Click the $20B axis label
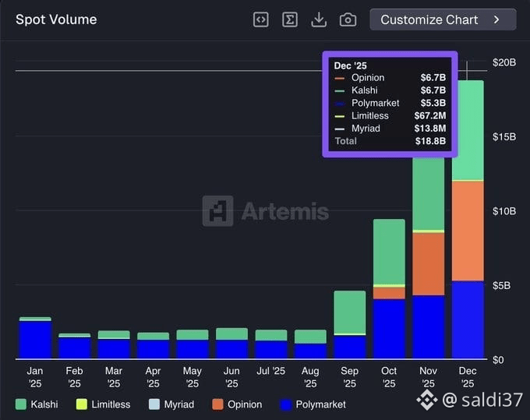The height and width of the screenshot is (420, 530). [x=504, y=62]
